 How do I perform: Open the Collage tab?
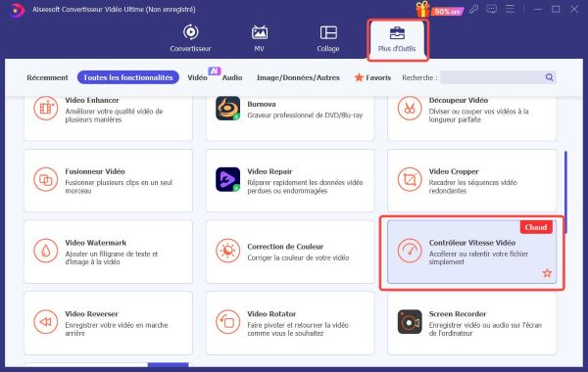pos(328,38)
